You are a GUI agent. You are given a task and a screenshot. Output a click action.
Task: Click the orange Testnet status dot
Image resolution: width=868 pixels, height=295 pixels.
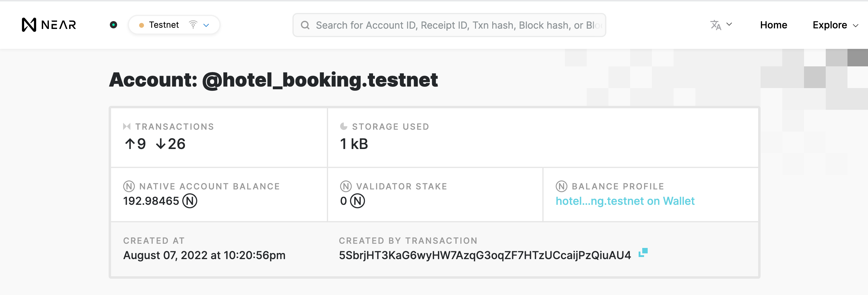click(142, 25)
